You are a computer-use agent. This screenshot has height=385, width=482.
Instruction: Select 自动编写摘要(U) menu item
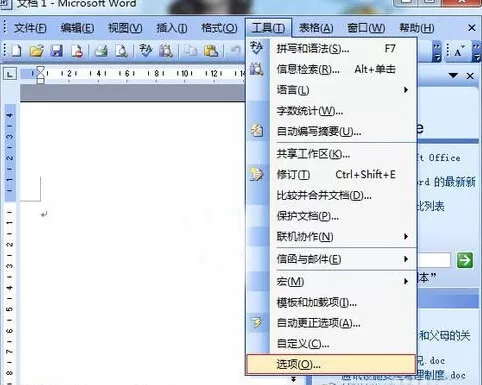(331, 131)
